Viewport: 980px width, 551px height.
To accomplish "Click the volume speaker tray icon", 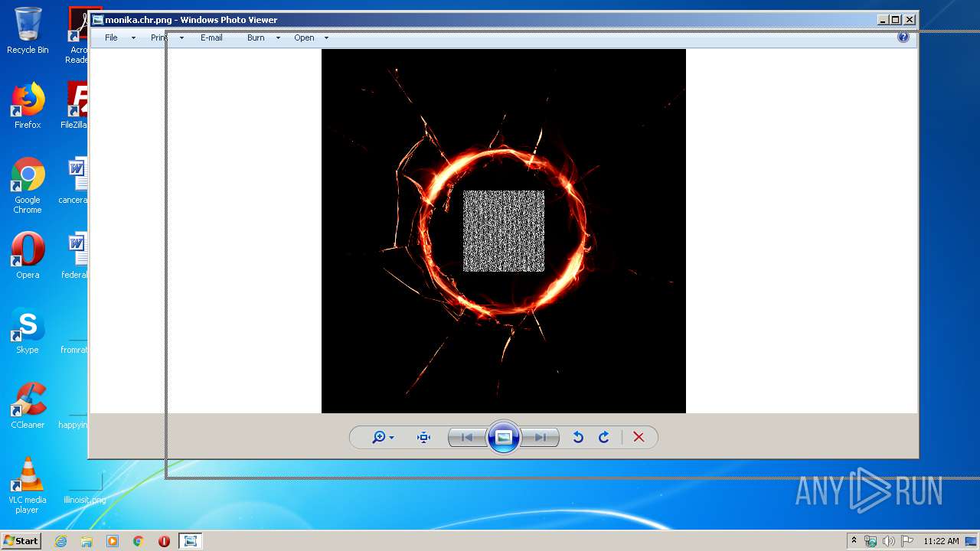I will 889,541.
